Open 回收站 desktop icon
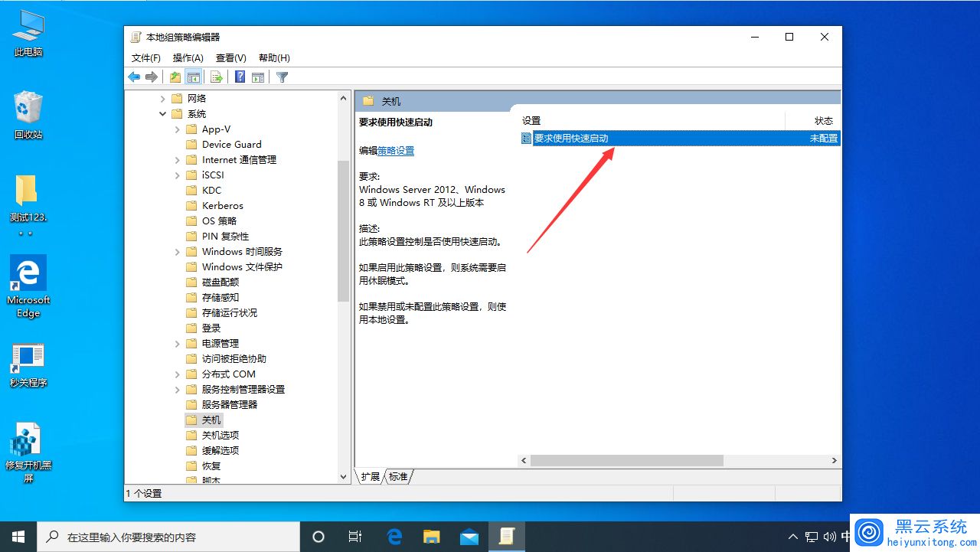Viewport: 980px width, 552px height. click(28, 116)
